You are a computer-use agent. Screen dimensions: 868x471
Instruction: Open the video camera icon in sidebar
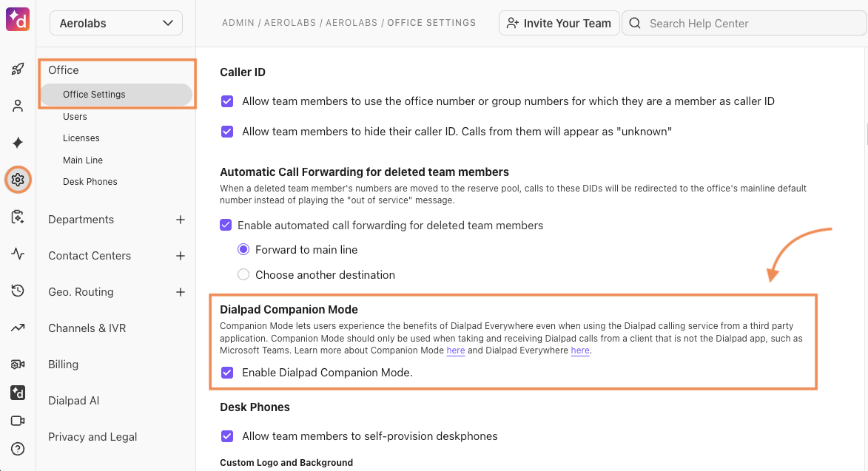click(18, 421)
